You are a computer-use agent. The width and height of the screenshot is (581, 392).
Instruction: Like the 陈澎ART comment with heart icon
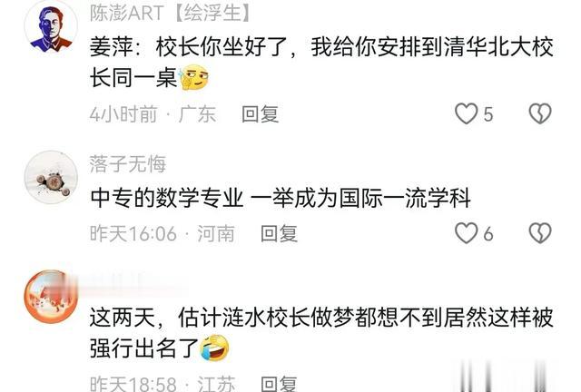466,113
